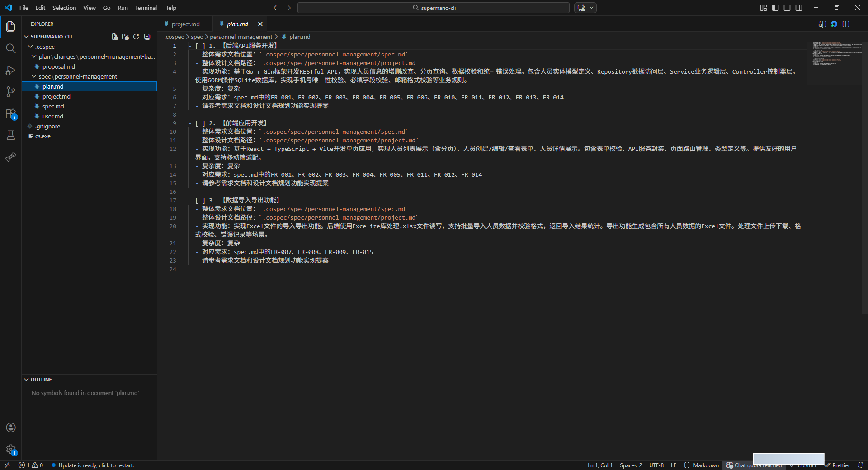Open Source Control view
868x470 pixels.
[x=10, y=92]
